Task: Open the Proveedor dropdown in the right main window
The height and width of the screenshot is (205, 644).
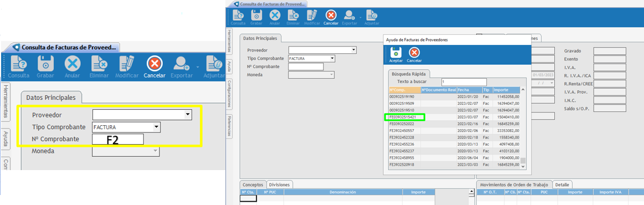Action: point(354,50)
